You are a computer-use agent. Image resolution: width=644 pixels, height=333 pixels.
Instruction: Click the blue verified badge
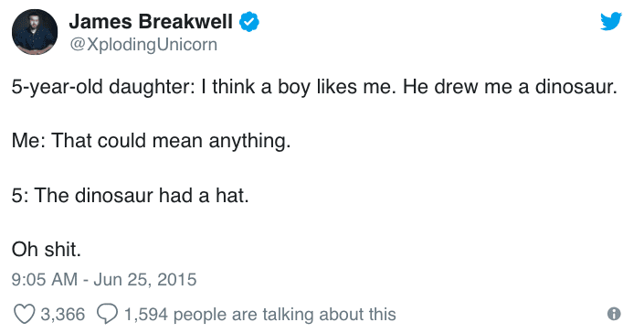pyautogui.click(x=248, y=22)
